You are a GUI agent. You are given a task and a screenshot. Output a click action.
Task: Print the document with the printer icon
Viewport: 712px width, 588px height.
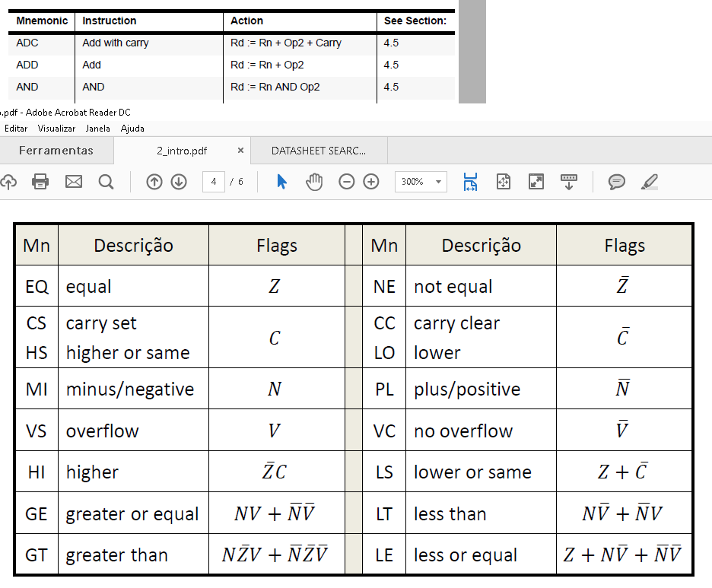(40, 182)
